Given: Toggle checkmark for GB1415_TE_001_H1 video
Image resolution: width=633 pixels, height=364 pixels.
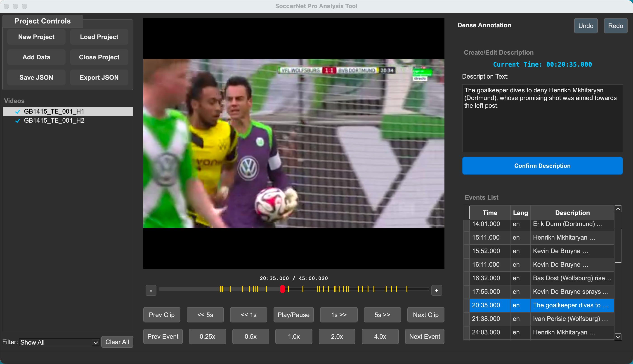Looking at the screenshot, I should coord(18,112).
